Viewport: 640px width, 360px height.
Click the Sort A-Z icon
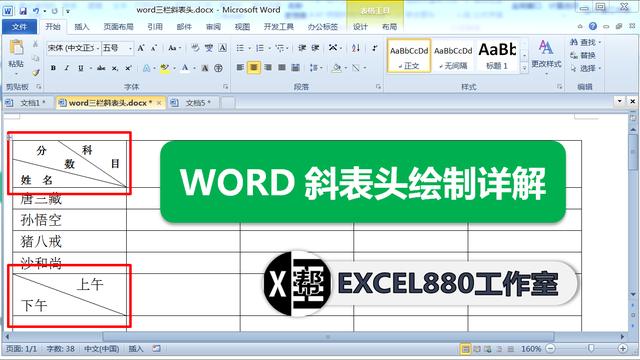click(356, 48)
